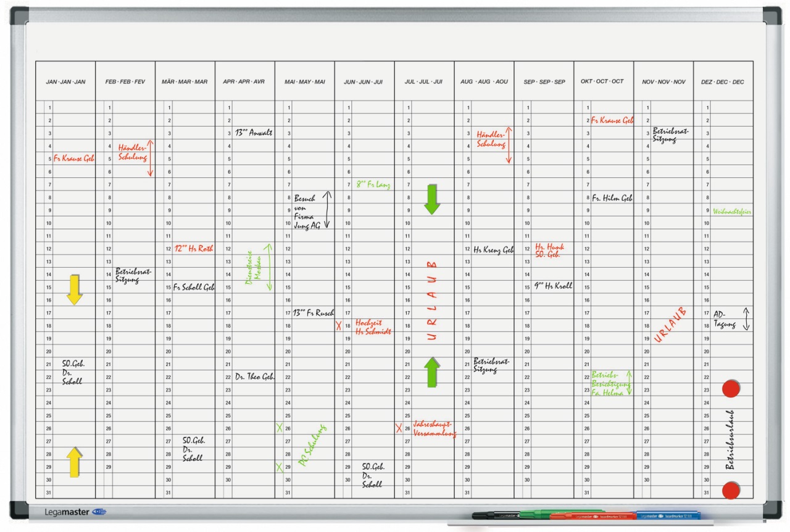Click the red magnet at December 31
This screenshot has height=532, width=790.
click(731, 491)
